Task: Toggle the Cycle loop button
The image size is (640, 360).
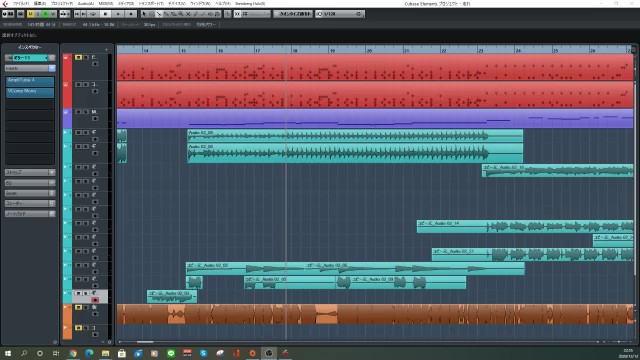Action: (93, 14)
